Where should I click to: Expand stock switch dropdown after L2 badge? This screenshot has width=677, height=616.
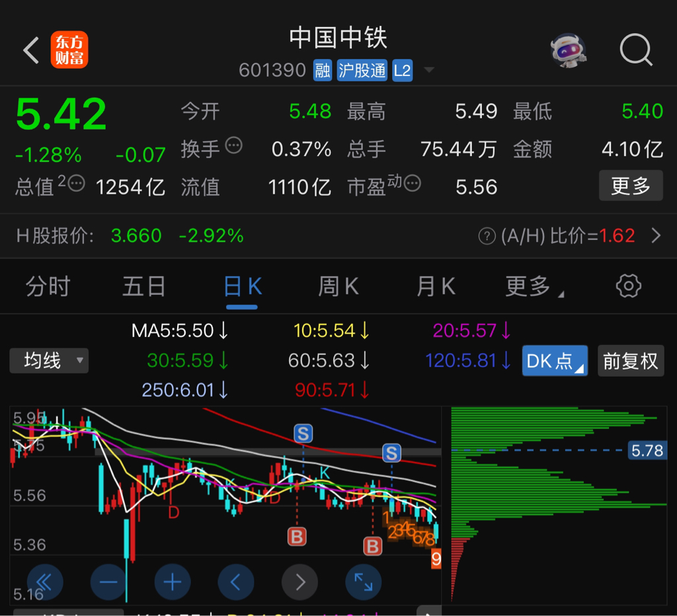[428, 70]
